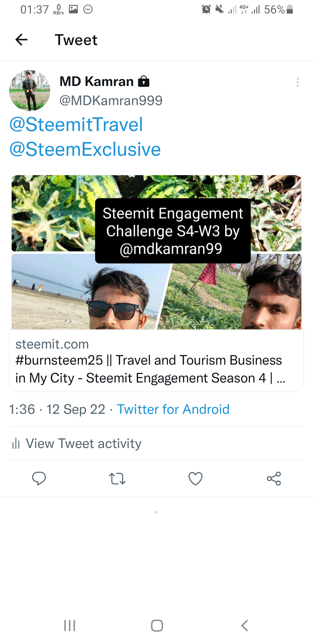Tap the bar chart analytics icon
Viewport: 313px width, 644px height.
[16, 443]
